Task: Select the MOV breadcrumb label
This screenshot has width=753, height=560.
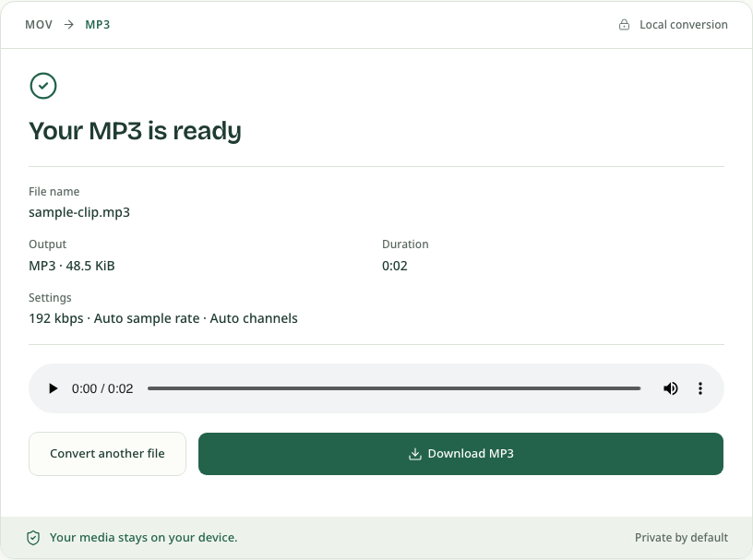Action: pos(39,25)
